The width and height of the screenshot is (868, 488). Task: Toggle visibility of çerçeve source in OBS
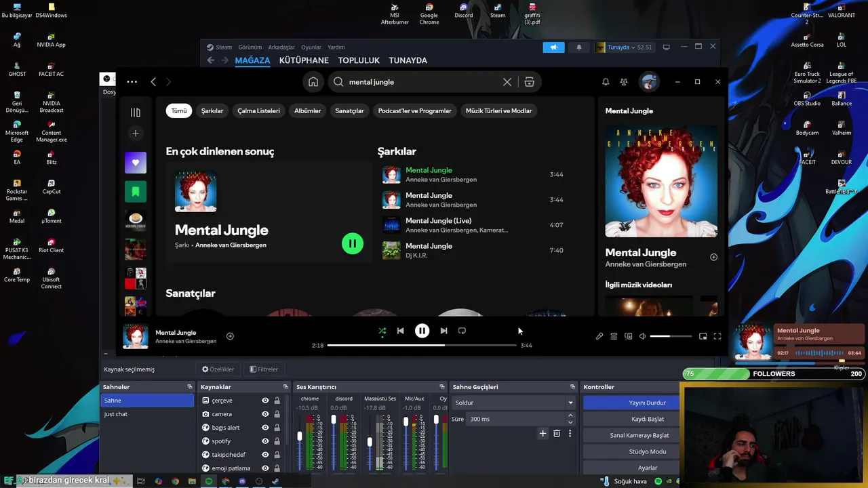pyautogui.click(x=265, y=401)
